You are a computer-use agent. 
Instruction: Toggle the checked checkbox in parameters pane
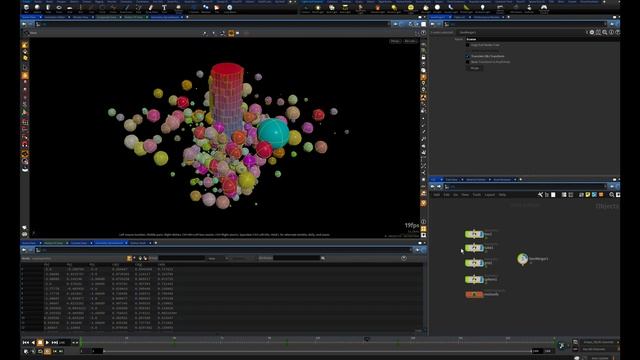click(468, 56)
